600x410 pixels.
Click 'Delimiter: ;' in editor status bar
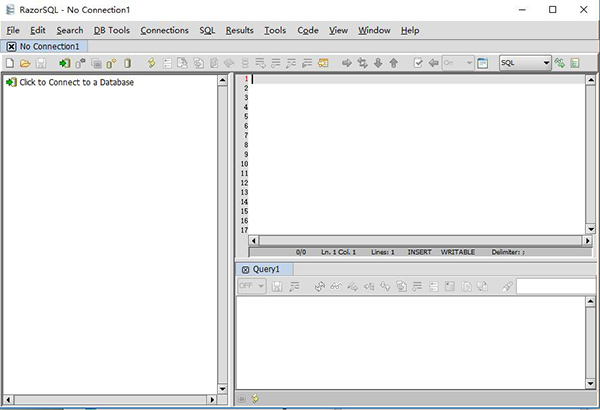(508, 252)
